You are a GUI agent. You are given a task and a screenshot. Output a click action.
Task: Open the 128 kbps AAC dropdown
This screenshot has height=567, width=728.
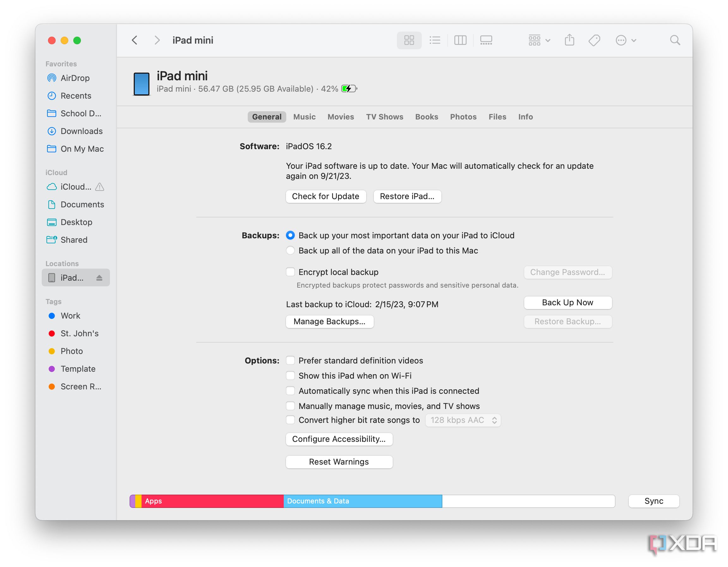click(x=463, y=420)
